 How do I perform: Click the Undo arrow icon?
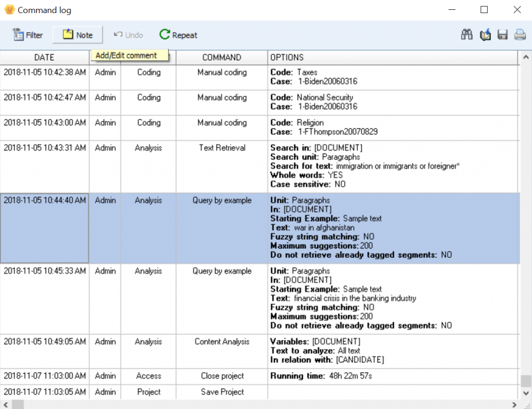pyautogui.click(x=127, y=35)
